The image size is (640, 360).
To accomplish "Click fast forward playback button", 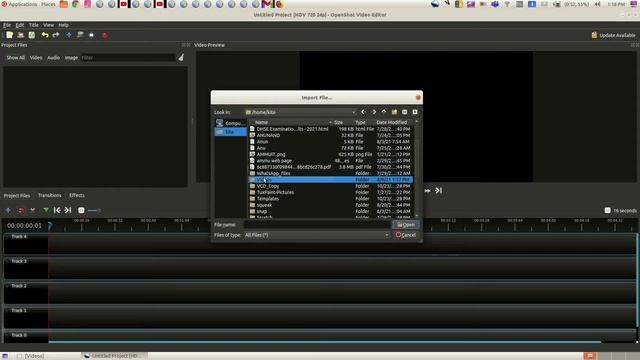I will 427,191.
